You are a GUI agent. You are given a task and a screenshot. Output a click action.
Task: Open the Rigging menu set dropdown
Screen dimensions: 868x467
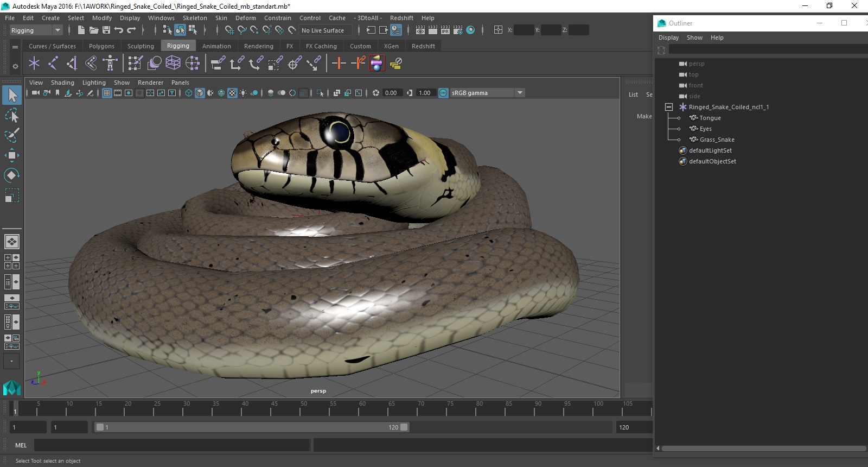tap(36, 30)
